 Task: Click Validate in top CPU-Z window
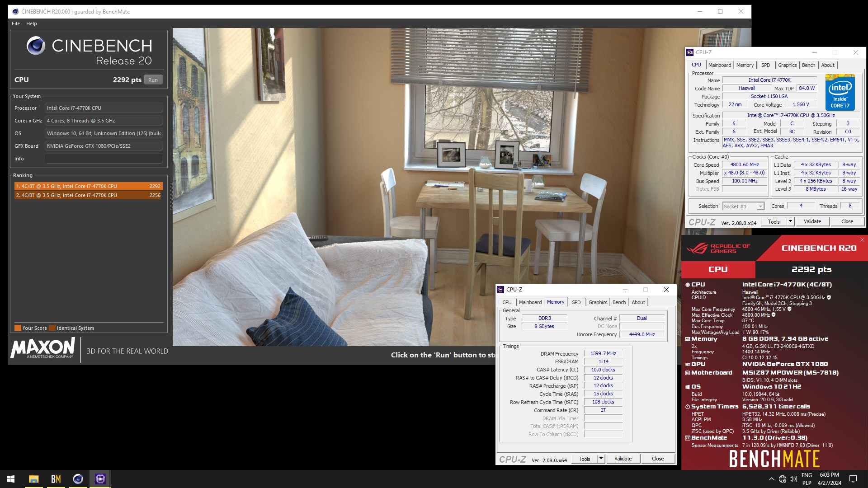coord(812,222)
